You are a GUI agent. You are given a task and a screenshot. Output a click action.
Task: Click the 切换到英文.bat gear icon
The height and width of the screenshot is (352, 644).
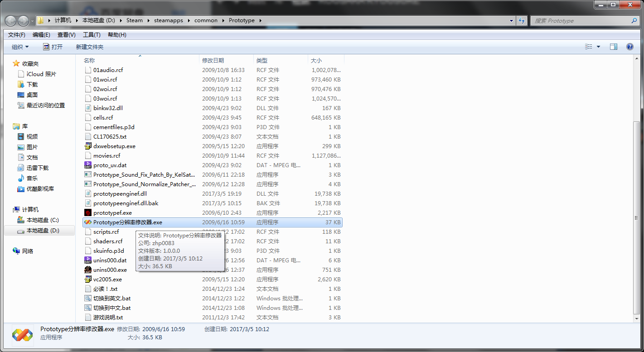point(88,299)
